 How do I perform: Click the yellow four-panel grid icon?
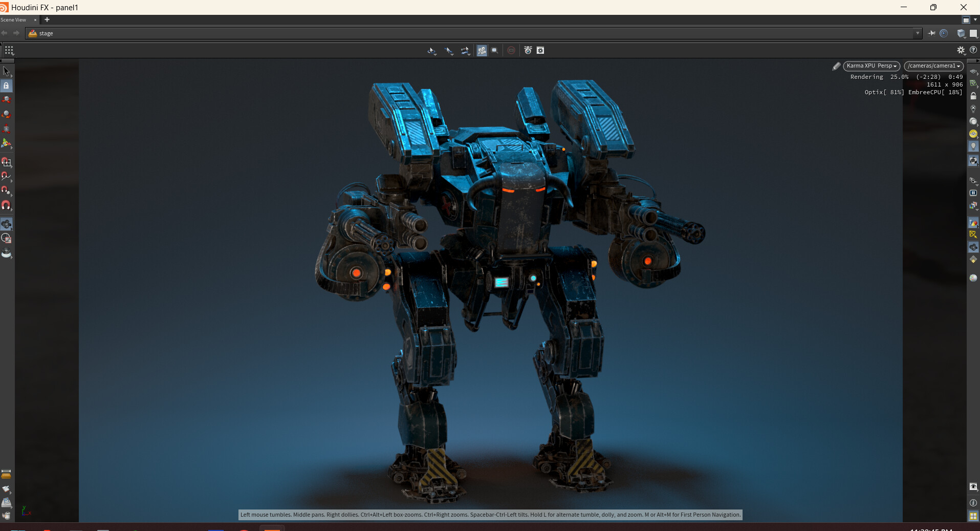coord(973,516)
